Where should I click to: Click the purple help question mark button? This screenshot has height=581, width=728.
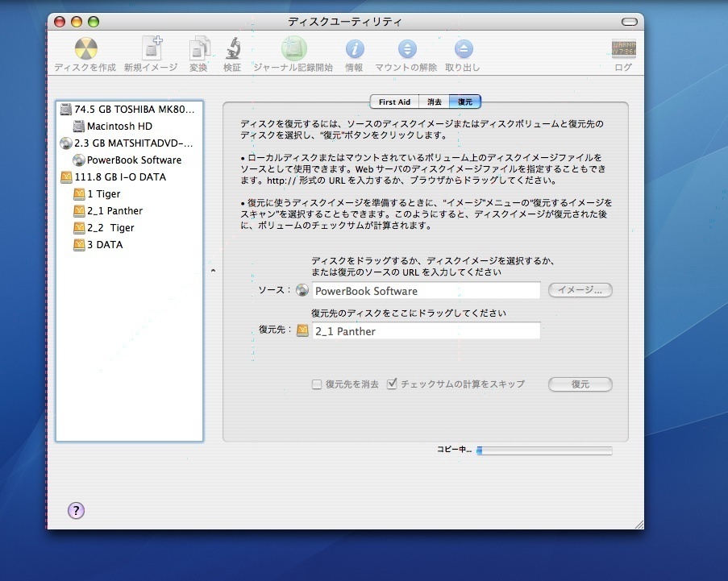pyautogui.click(x=76, y=510)
